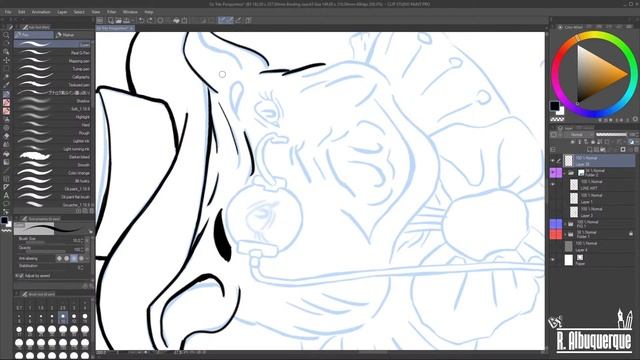Collapse the purple Folder 2 layer group
The image size is (640, 360).
(565, 173)
